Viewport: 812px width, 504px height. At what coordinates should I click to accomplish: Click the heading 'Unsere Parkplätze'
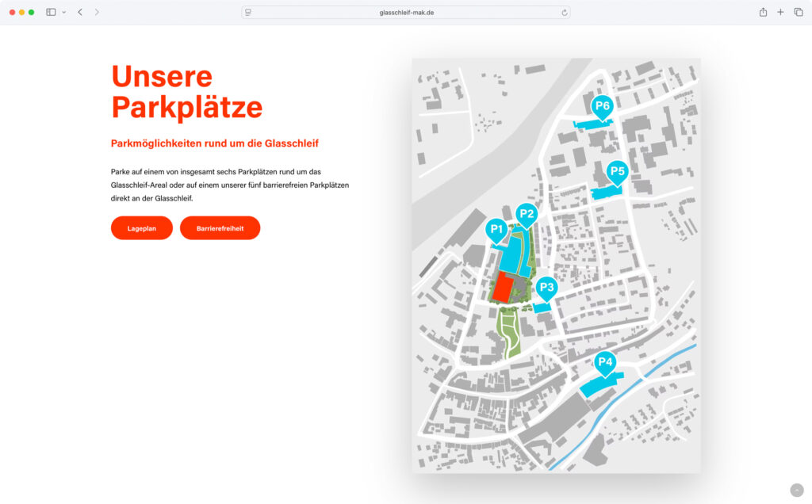tap(187, 92)
